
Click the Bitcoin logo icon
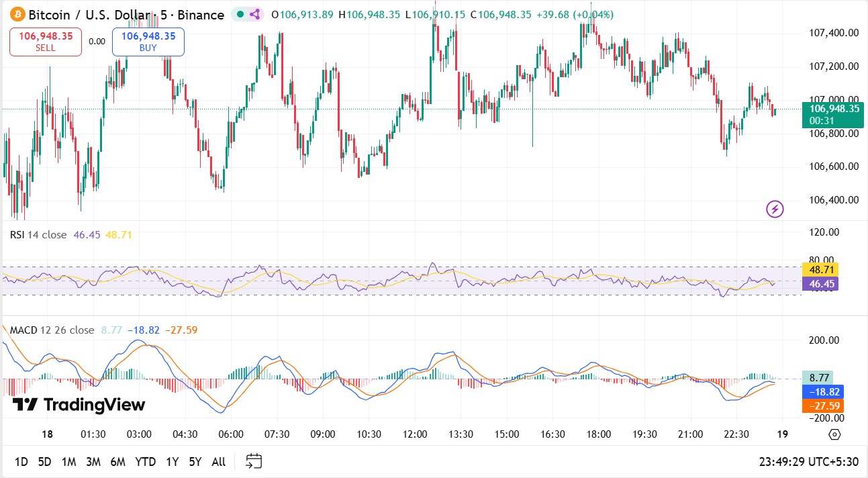[x=17, y=14]
